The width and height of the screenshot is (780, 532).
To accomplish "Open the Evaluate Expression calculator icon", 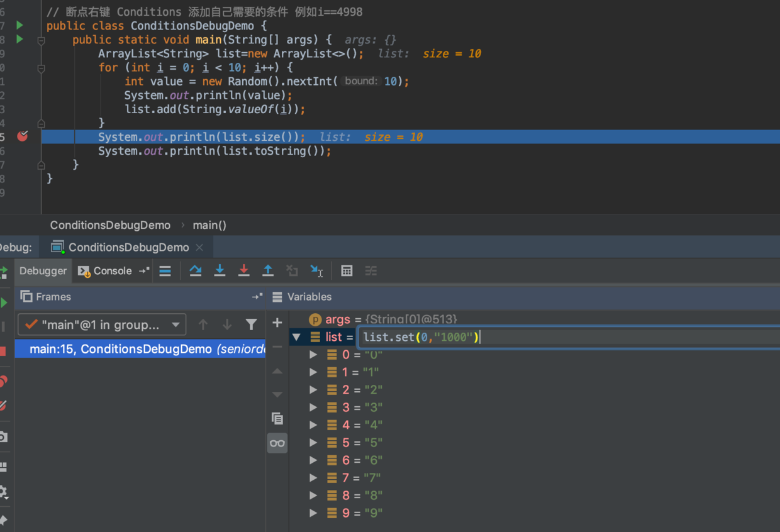I will coord(347,270).
